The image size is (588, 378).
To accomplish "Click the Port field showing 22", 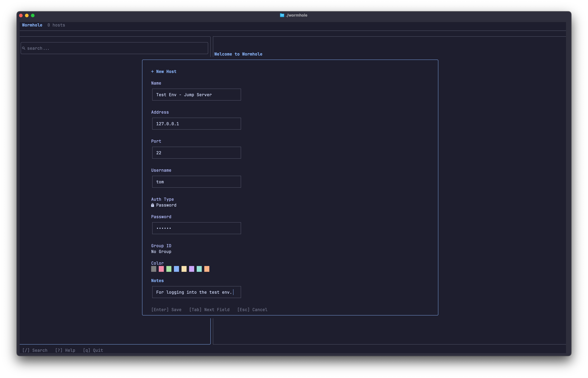I will point(196,153).
